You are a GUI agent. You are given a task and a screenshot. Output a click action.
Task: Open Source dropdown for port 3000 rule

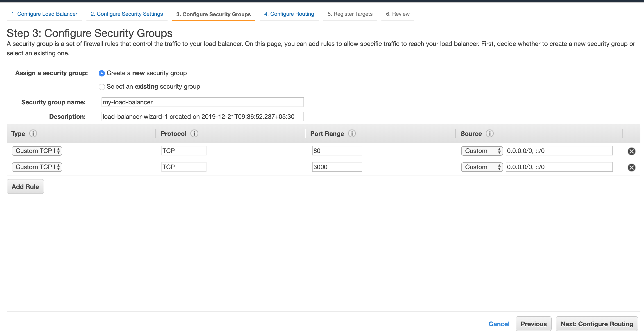pos(481,167)
